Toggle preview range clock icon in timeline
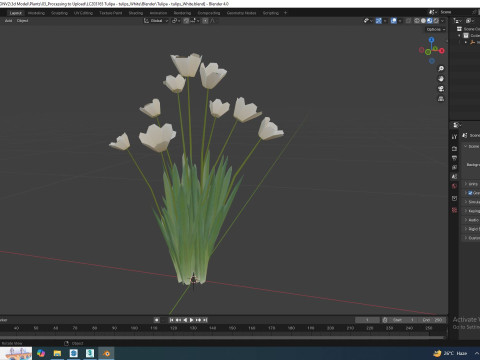Screen dimensions: 480x360 click(385, 320)
